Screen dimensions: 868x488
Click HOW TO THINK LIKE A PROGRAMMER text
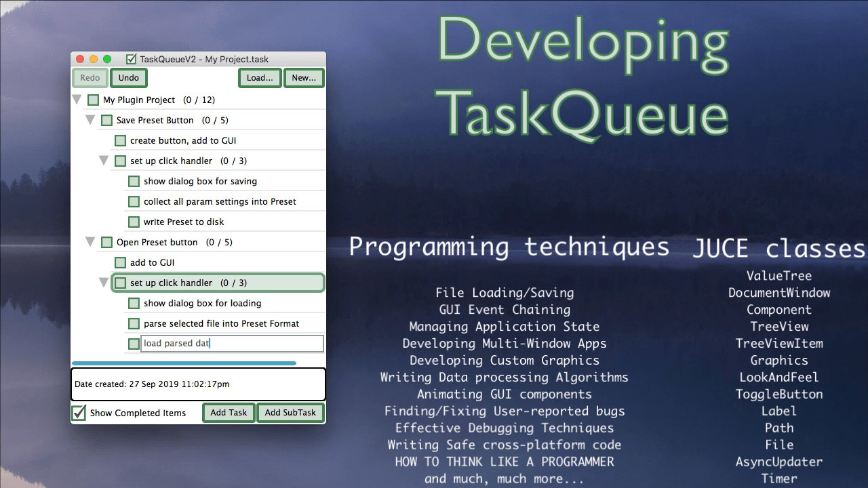pos(505,462)
